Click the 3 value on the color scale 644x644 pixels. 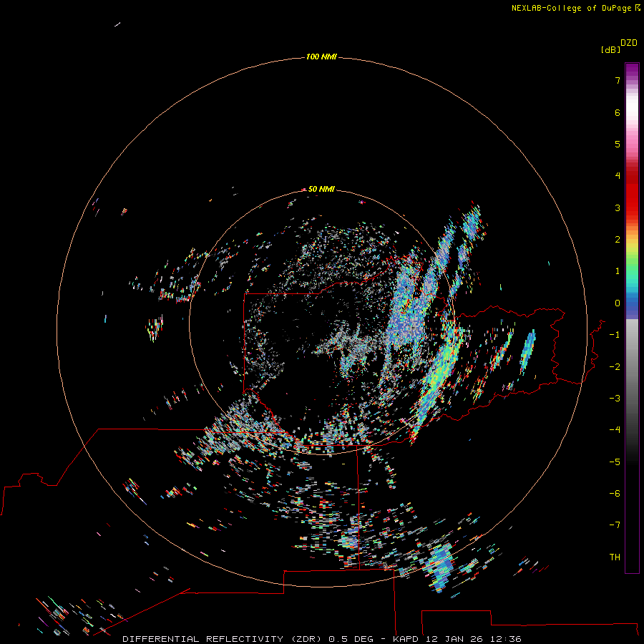(x=618, y=208)
